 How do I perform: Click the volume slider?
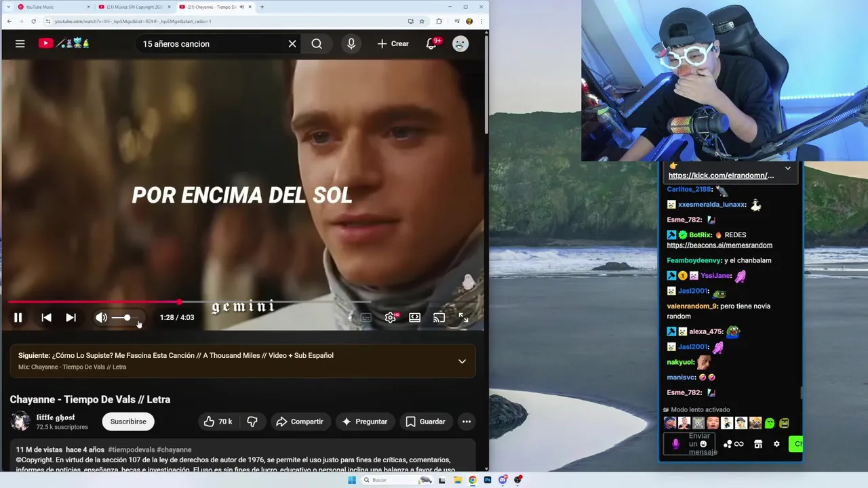pyautogui.click(x=125, y=317)
